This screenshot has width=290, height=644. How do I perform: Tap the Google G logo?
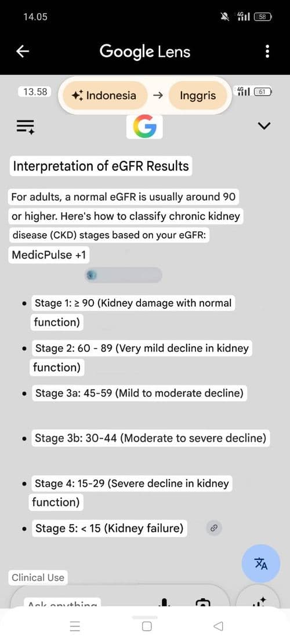tap(144, 126)
